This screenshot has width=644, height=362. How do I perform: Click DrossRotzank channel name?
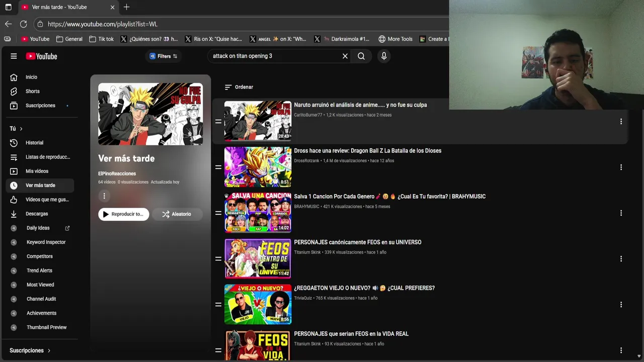tap(306, 161)
